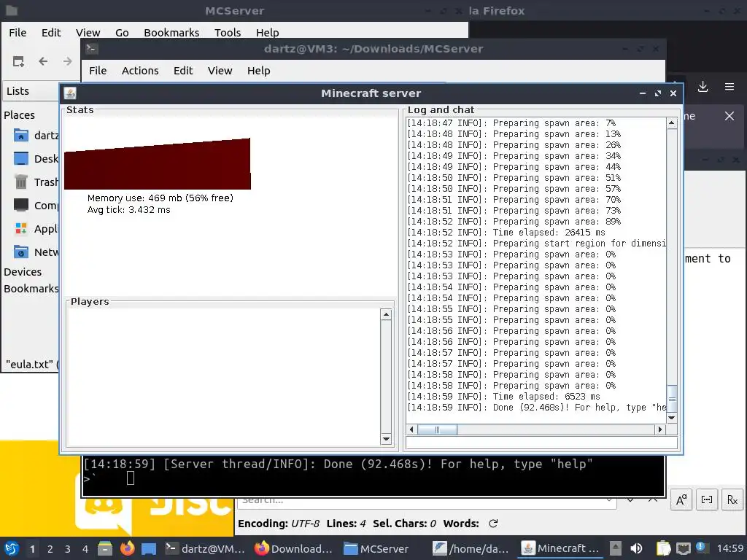Click the dartz home folder icon in Places
Screen dimensions: 747x560
tap(21, 136)
